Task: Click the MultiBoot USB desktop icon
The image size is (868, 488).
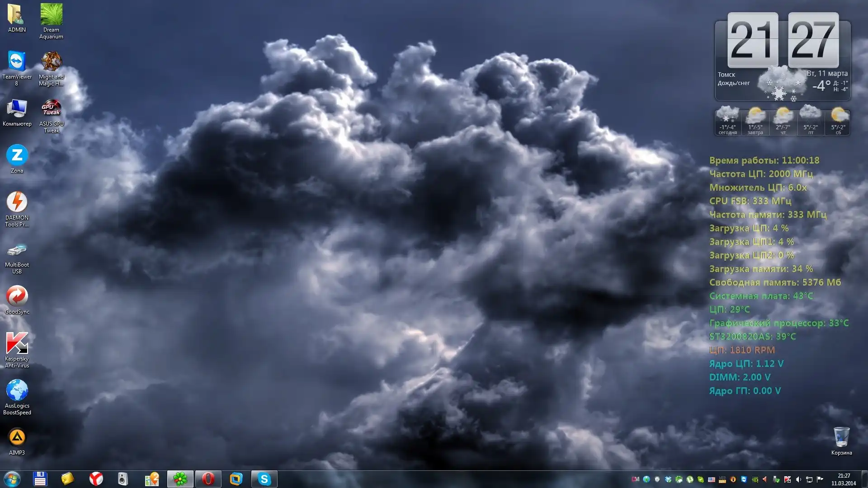Action: coord(17,249)
